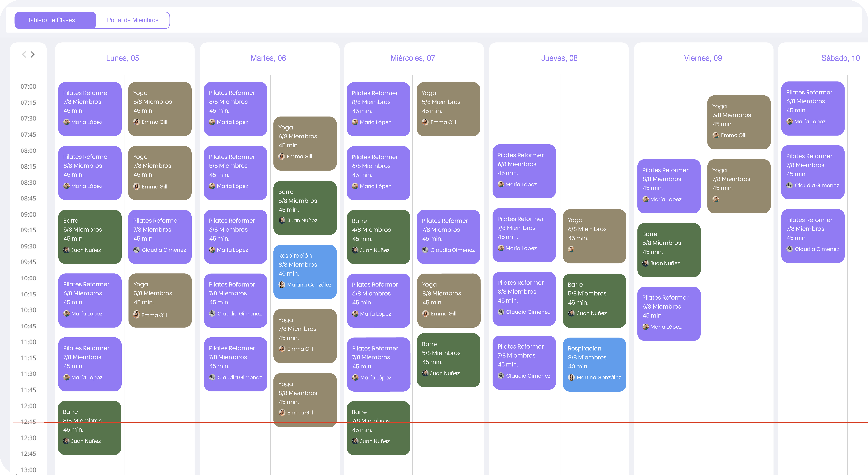Click Claudia Gimenez avatar in Lunes 09:00 Pilates
Viewport: 868px width, 475px height.
pyautogui.click(x=137, y=250)
